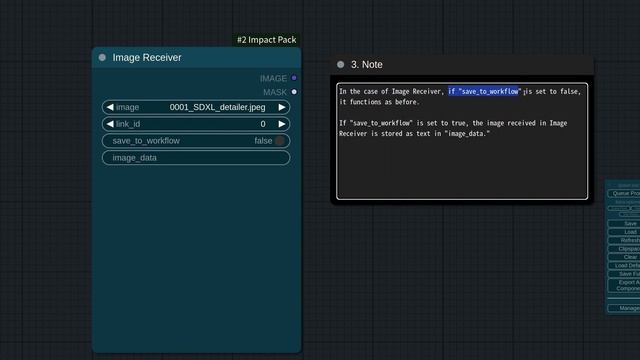The width and height of the screenshot is (640, 360).
Task: Select next image with right arrow
Action: pyautogui.click(x=282, y=107)
